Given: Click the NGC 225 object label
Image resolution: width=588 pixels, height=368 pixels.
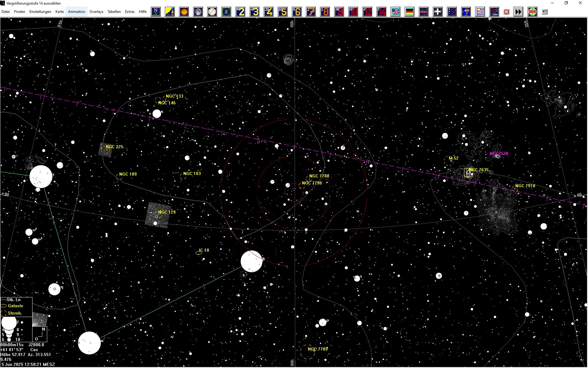Looking at the screenshot, I should tap(114, 147).
